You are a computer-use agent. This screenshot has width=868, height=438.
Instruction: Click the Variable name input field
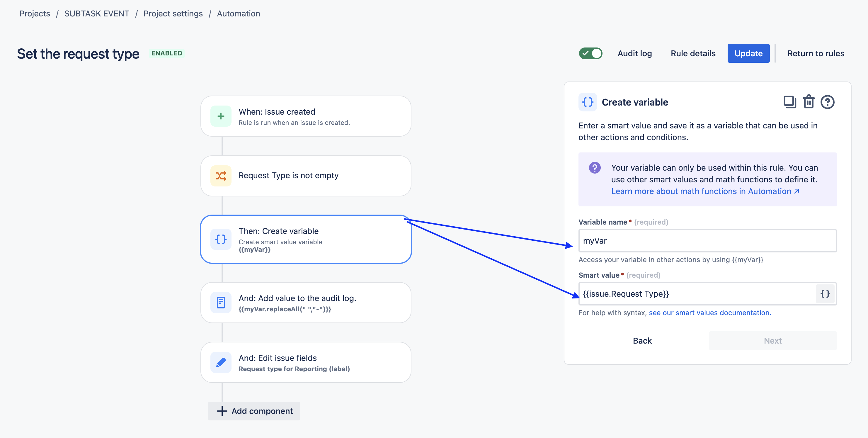pyautogui.click(x=707, y=241)
